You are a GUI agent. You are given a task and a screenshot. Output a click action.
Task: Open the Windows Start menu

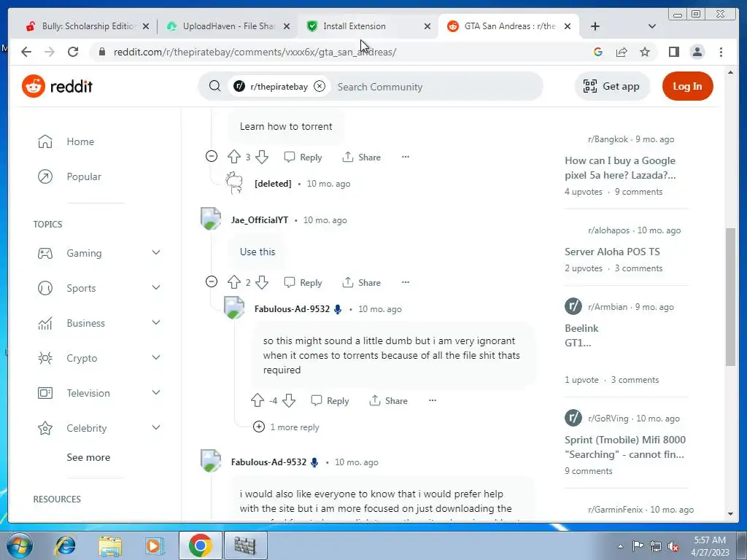click(x=18, y=545)
